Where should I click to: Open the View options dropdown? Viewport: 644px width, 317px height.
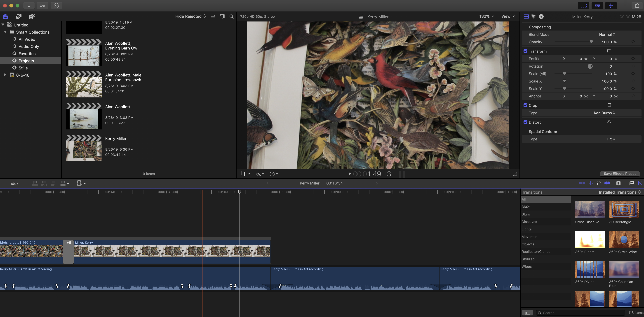[508, 16]
